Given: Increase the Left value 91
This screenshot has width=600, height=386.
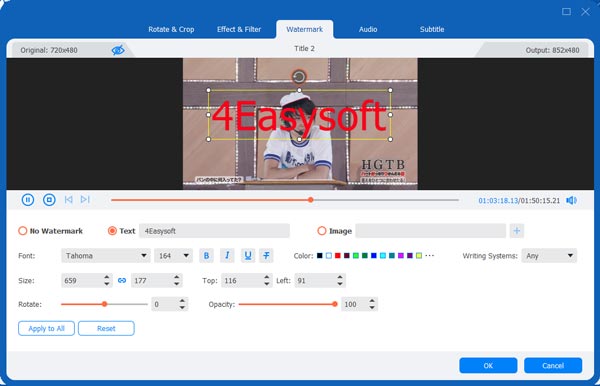Looking at the screenshot, I should pyautogui.click(x=340, y=277).
